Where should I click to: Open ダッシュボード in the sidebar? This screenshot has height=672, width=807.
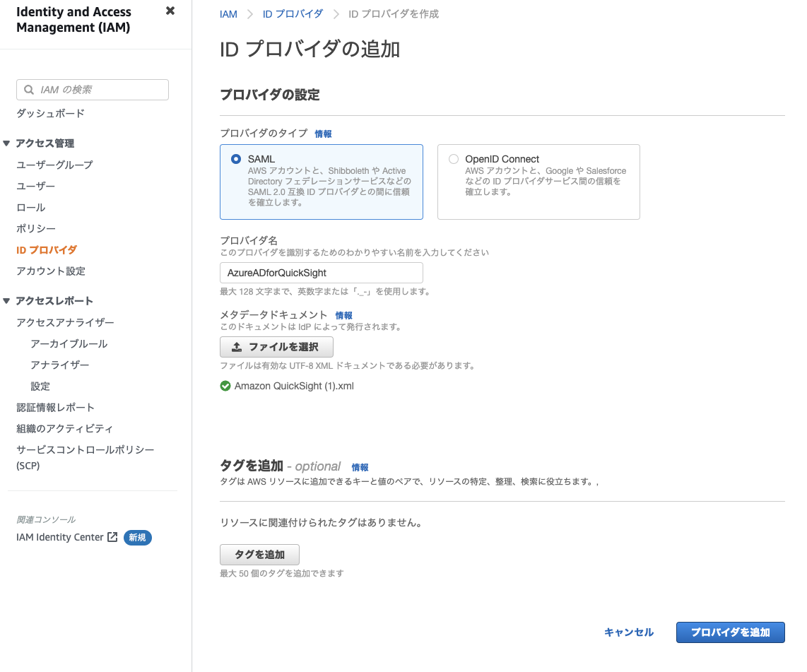tap(50, 113)
